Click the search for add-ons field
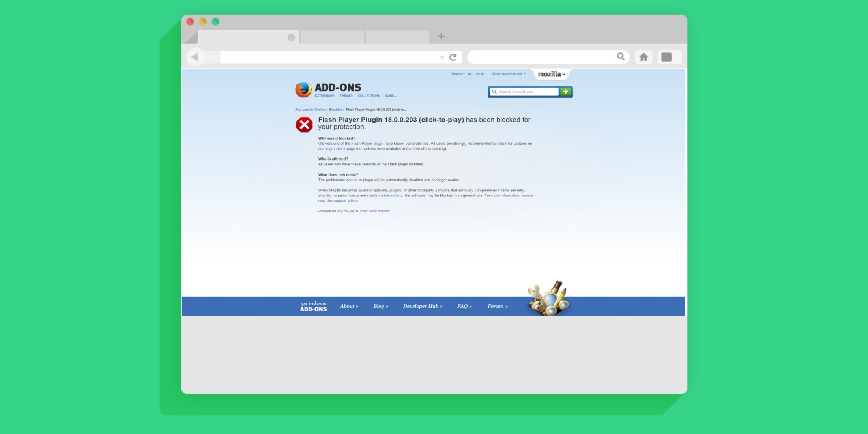 [x=524, y=92]
